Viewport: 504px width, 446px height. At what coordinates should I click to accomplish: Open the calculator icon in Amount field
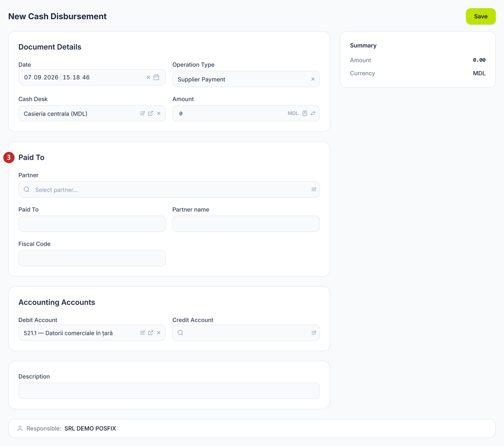click(305, 113)
